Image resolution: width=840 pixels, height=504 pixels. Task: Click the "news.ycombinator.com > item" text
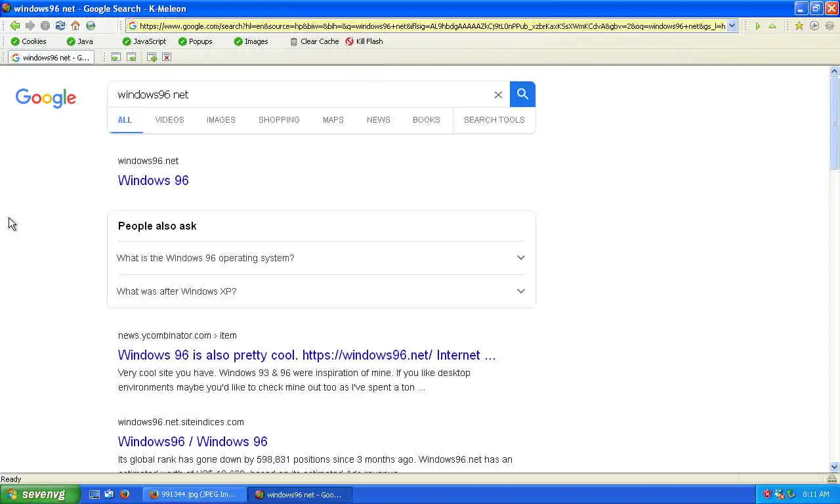click(x=177, y=335)
